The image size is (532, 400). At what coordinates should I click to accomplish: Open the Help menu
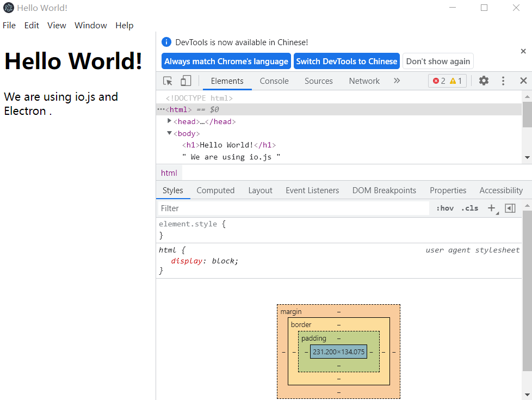(125, 26)
